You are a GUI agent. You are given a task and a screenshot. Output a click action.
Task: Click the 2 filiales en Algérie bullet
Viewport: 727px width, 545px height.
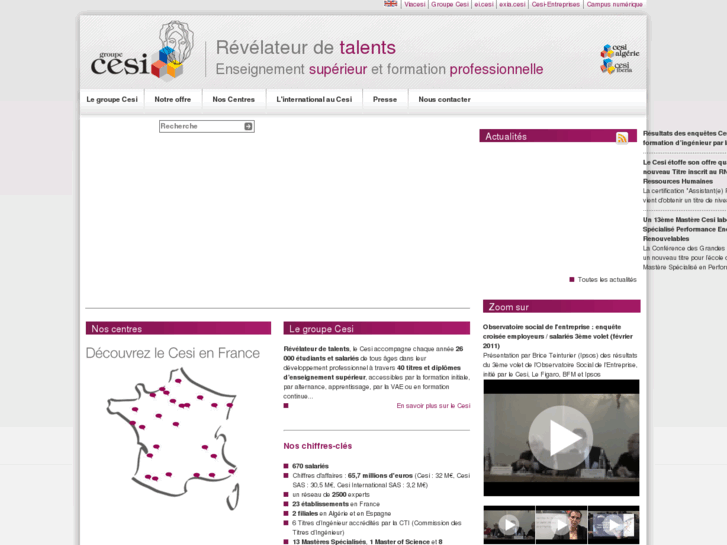coord(341,513)
